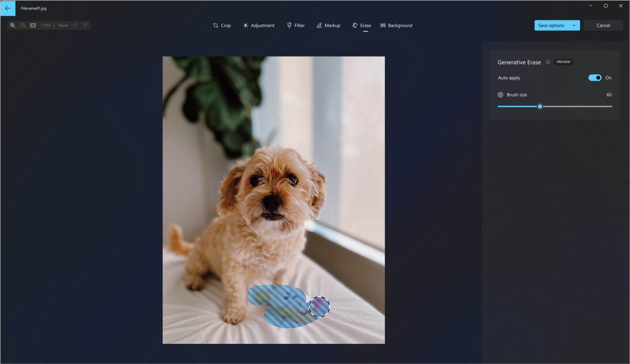Click the Adjustment tab

pos(259,25)
